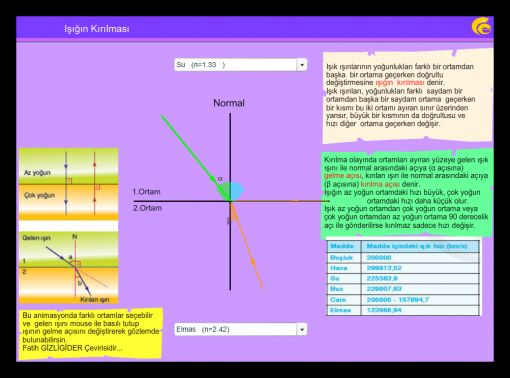The height and width of the screenshot is (378, 510).
Task: Click the Işığın Kırılması title text
Action: pyautogui.click(x=97, y=29)
